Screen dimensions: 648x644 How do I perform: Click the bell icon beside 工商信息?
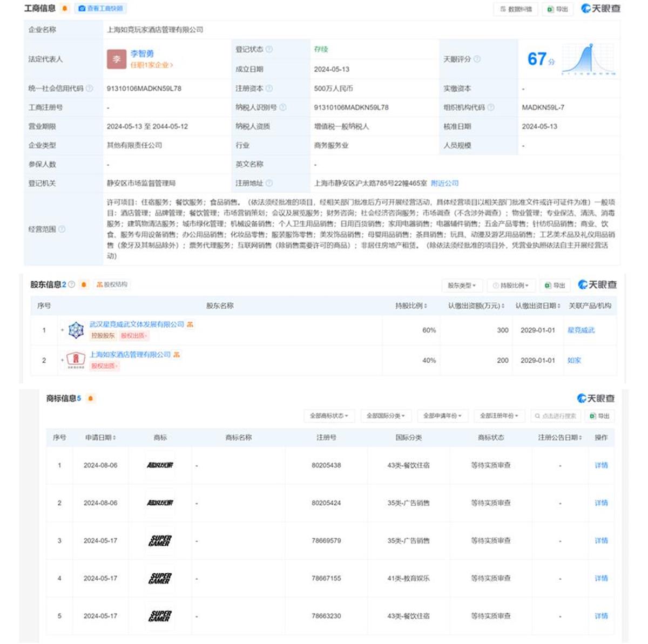coord(65,9)
